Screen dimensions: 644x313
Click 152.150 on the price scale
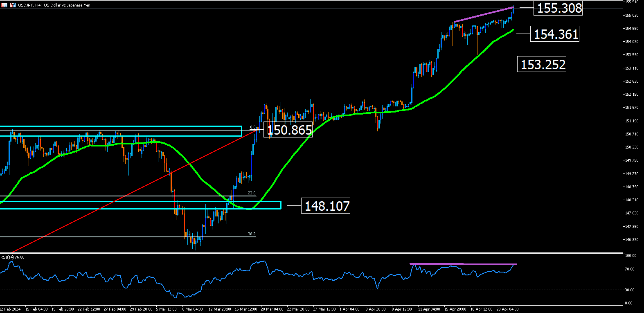click(x=632, y=95)
